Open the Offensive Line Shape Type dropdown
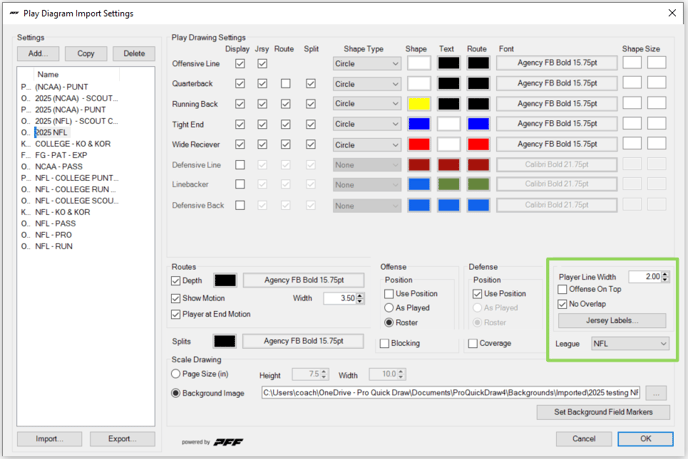 pyautogui.click(x=367, y=64)
